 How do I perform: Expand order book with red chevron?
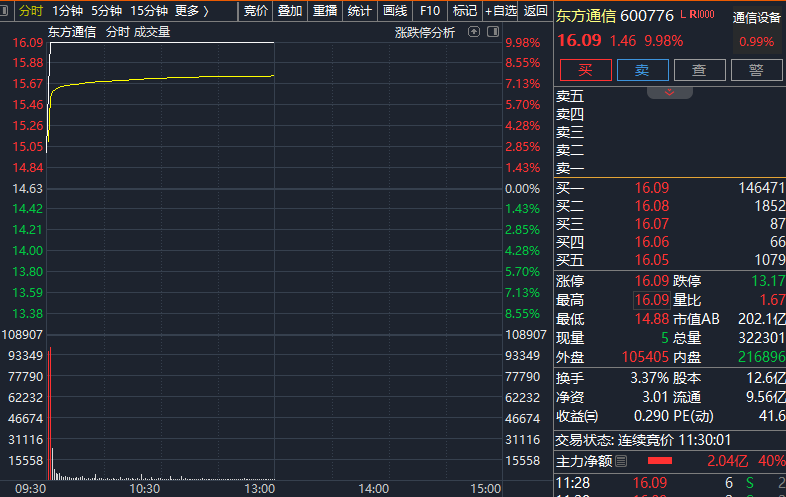click(x=670, y=92)
